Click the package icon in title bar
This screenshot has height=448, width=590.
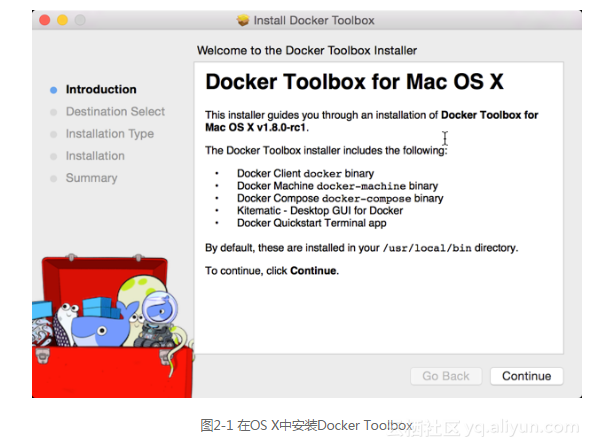pos(243,20)
